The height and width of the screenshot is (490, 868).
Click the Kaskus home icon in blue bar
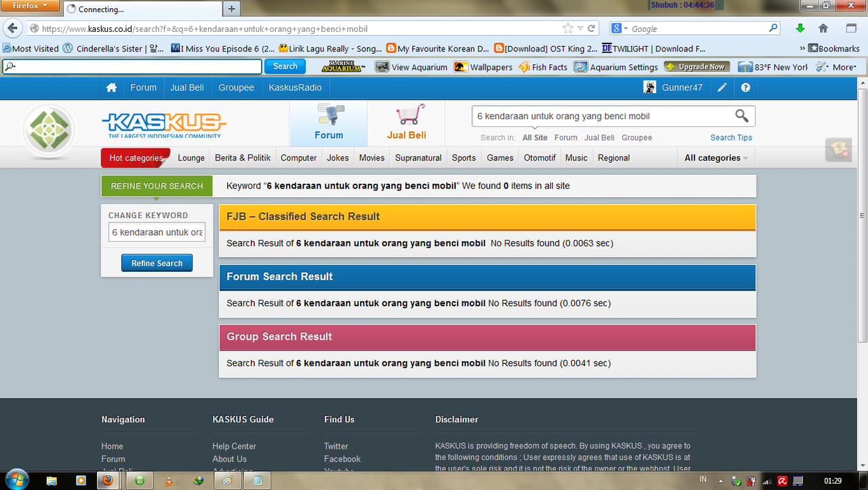(x=111, y=87)
